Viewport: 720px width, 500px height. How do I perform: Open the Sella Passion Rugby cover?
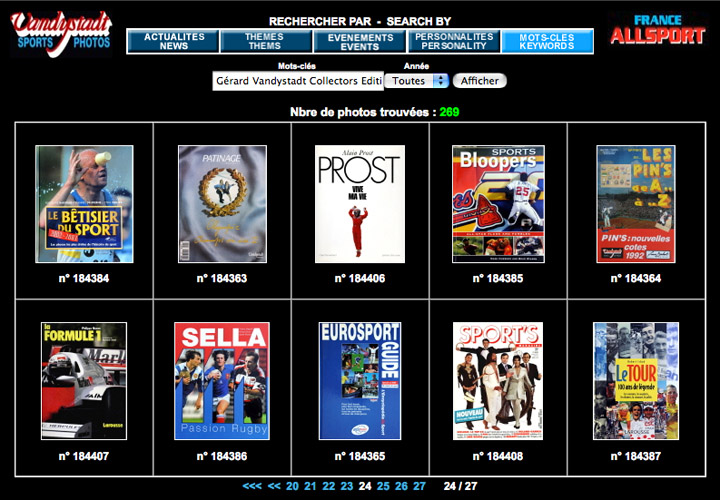coord(222,381)
